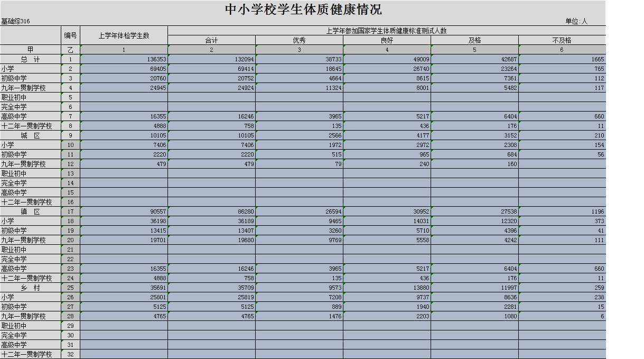Click the form code 基础综316
The width and height of the screenshot is (644, 359).
coord(15,21)
